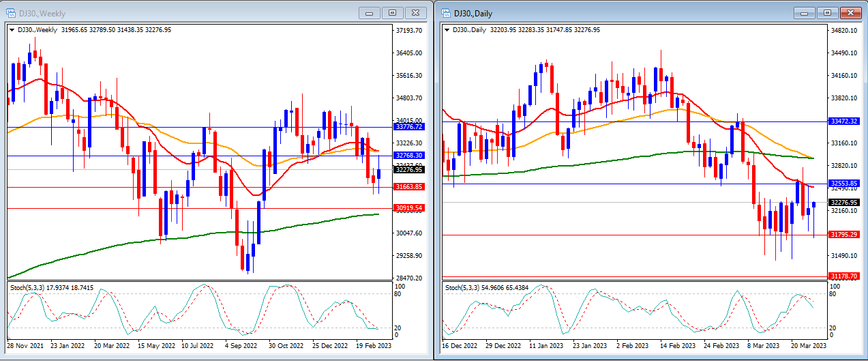
Task: Close the DJ30 Weekly chart window
Action: click(x=415, y=12)
